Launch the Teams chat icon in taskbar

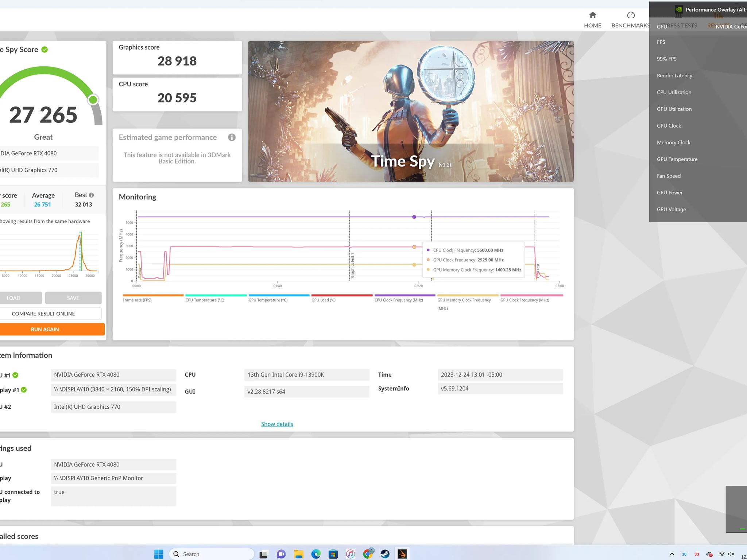281,554
